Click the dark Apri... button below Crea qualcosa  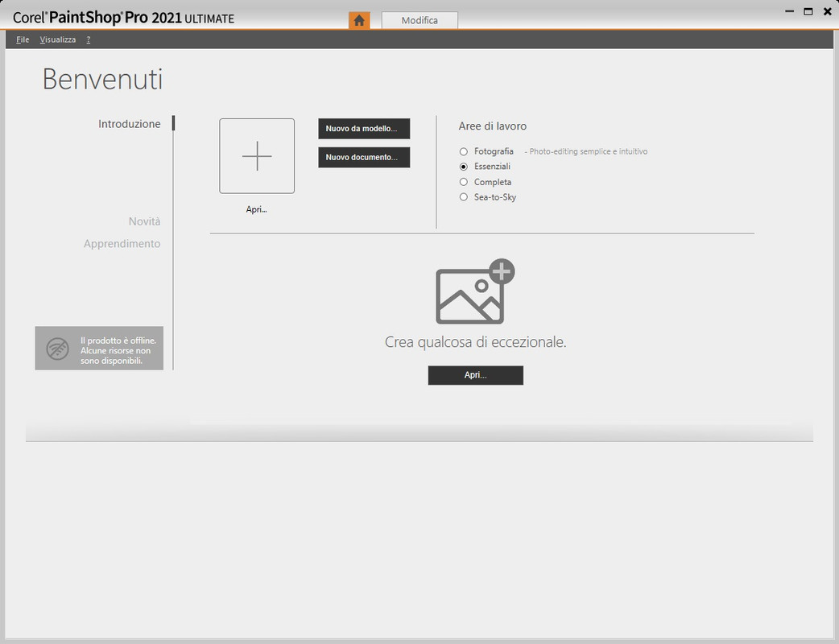click(x=476, y=375)
